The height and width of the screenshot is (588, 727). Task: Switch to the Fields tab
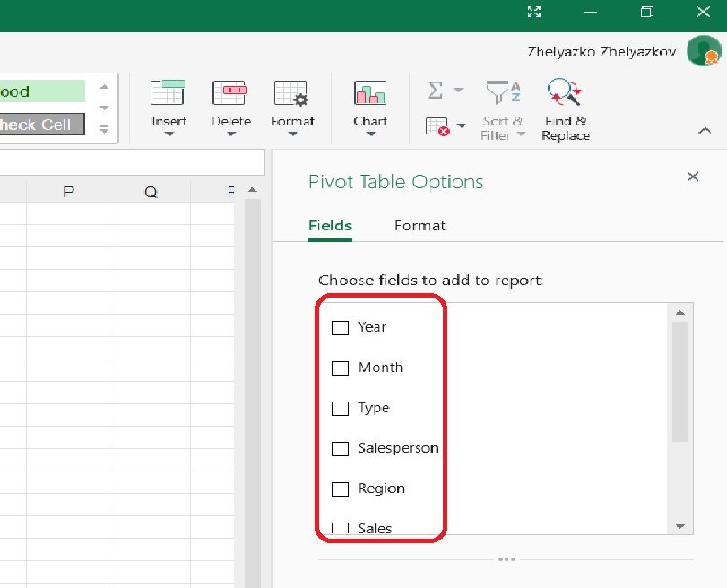coord(330,225)
